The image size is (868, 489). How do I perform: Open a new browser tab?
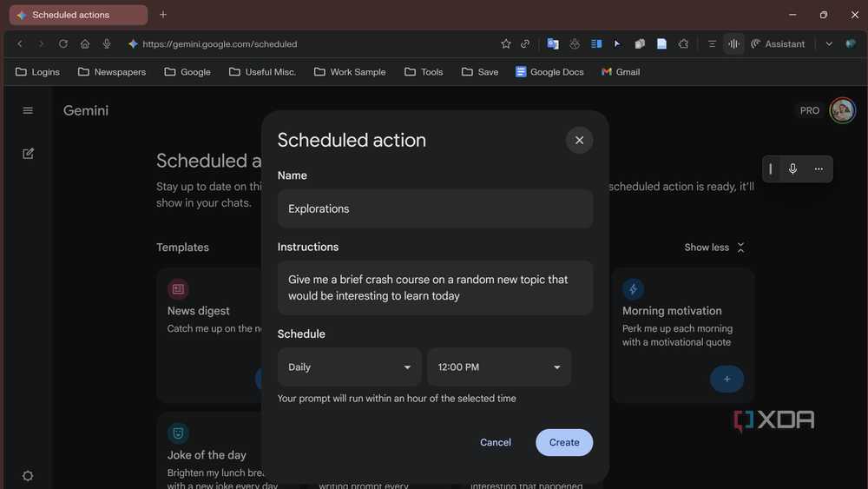(163, 15)
